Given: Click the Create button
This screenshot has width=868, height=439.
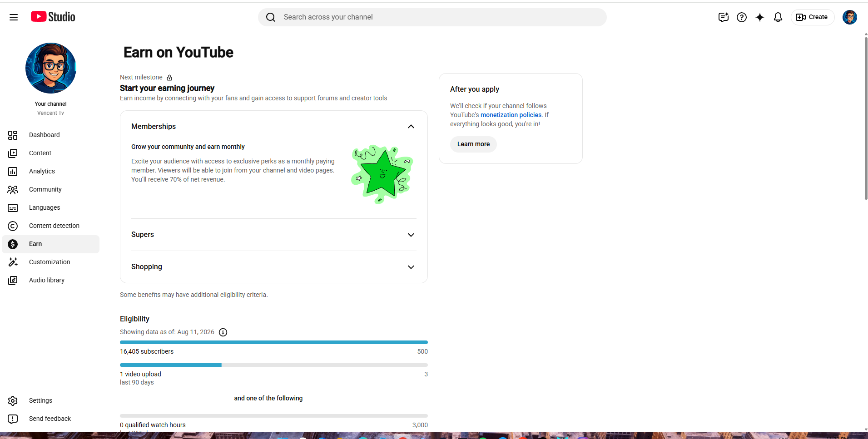Looking at the screenshot, I should [812, 17].
